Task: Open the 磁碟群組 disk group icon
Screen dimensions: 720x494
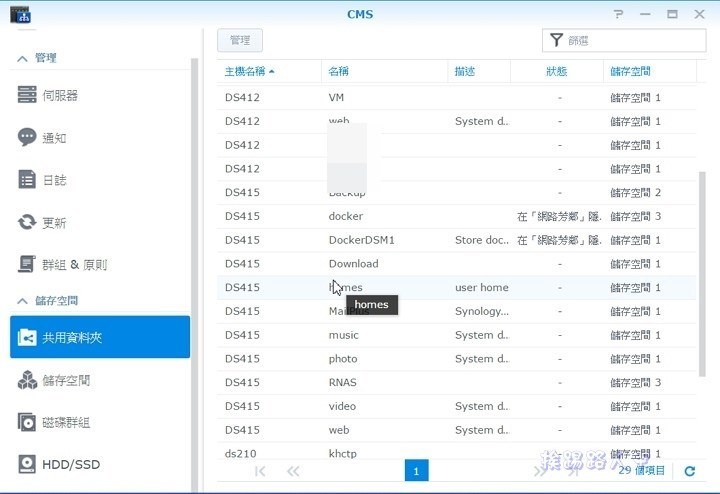Action: 27,422
